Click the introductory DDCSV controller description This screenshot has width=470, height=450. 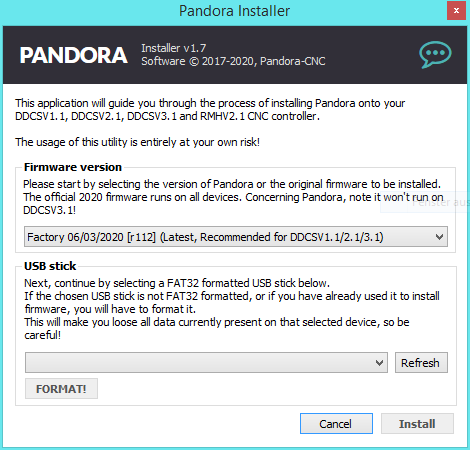tap(210, 110)
